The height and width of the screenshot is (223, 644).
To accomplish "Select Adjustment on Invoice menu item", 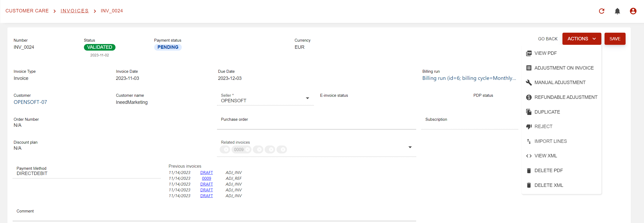I will [x=564, y=68].
